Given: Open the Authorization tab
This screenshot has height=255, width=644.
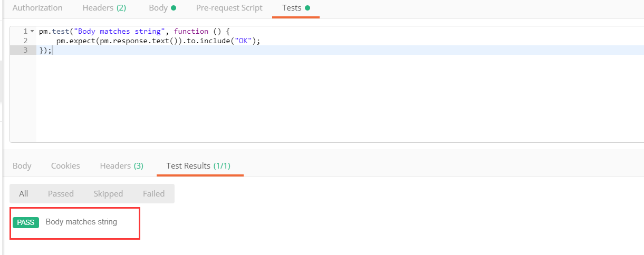Looking at the screenshot, I should (37, 8).
